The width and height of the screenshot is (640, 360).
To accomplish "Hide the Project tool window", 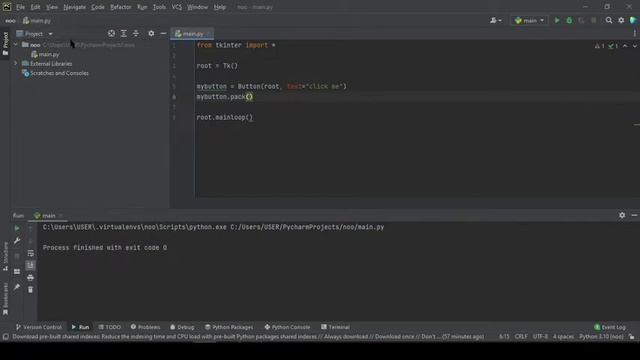I will point(163,33).
